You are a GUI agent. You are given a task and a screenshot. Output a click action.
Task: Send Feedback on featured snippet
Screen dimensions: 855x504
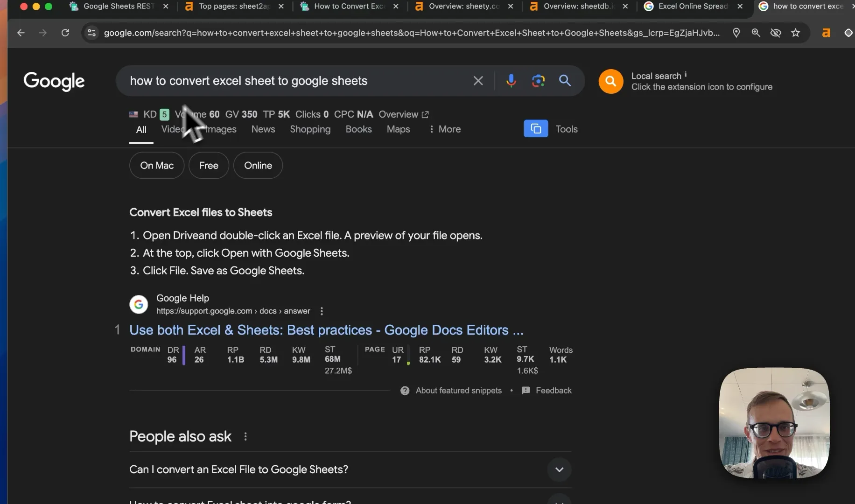(547, 391)
